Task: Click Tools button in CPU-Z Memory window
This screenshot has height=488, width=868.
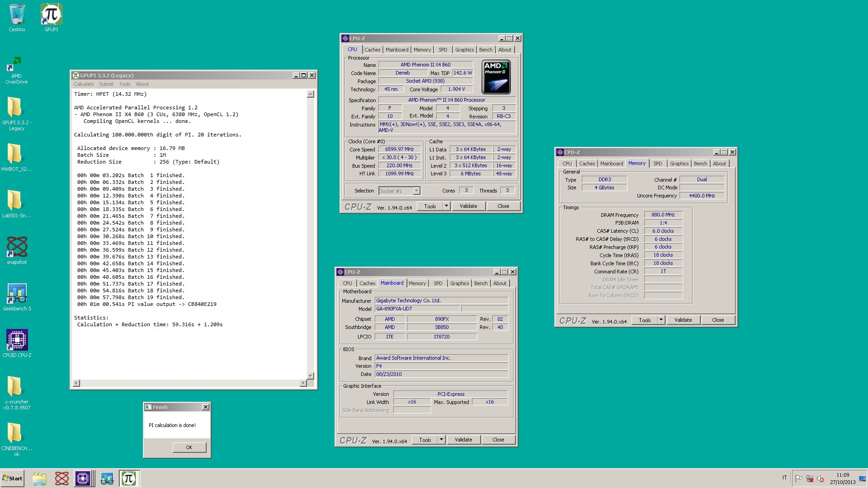Action: pyautogui.click(x=645, y=320)
